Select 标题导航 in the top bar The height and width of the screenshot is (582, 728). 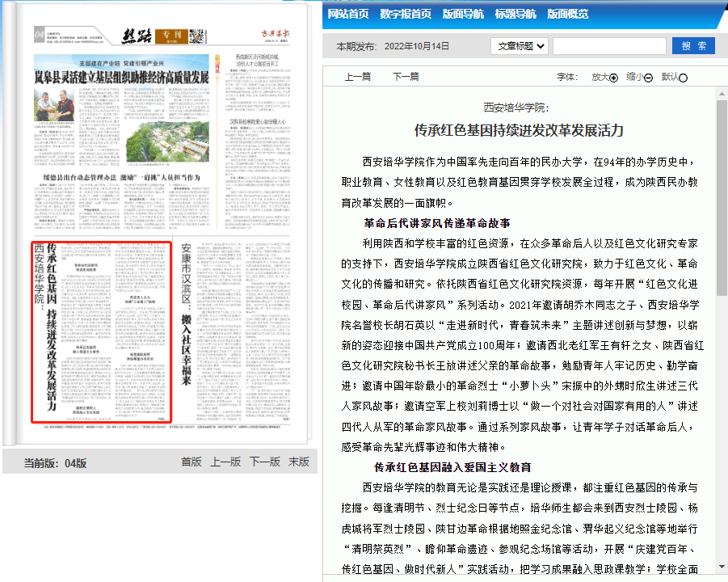tap(515, 14)
